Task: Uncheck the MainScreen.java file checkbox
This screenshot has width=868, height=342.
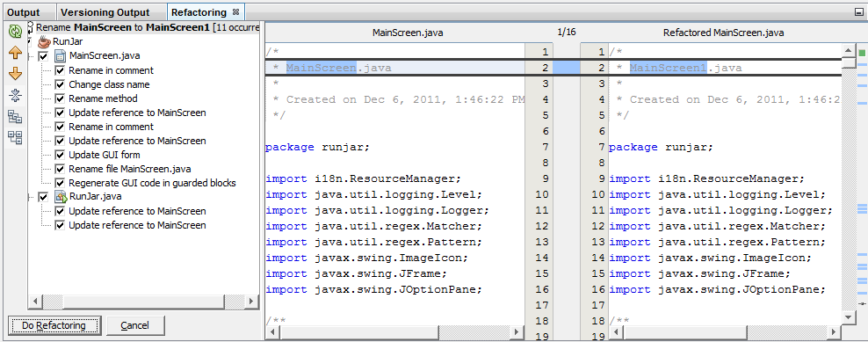Action: coord(43,56)
